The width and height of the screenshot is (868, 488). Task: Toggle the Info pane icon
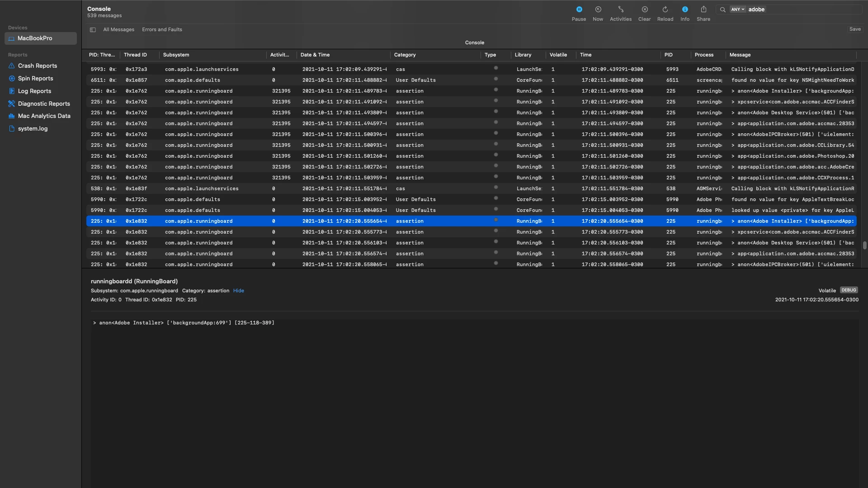click(684, 9)
